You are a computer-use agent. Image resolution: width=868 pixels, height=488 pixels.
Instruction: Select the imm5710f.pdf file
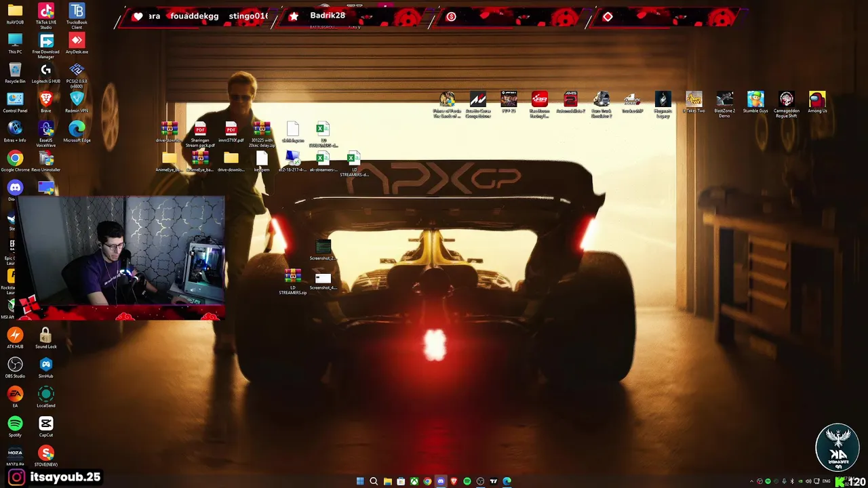tap(231, 133)
